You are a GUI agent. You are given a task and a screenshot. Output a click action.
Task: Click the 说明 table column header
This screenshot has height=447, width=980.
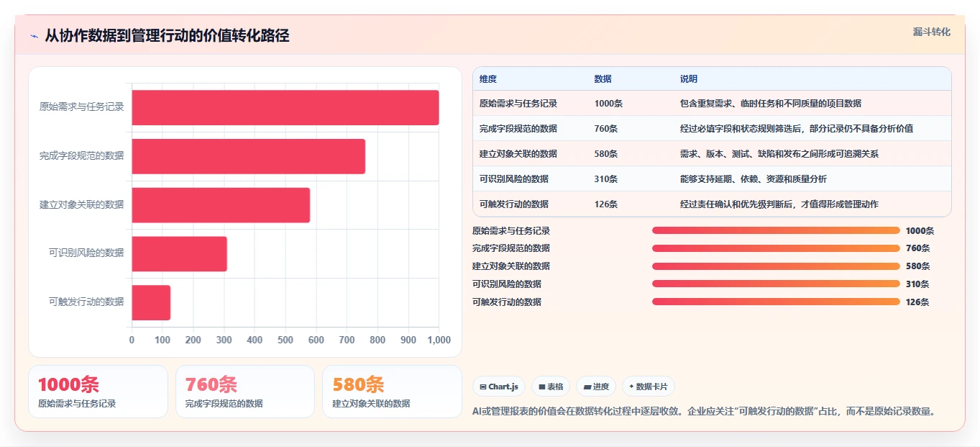click(689, 79)
